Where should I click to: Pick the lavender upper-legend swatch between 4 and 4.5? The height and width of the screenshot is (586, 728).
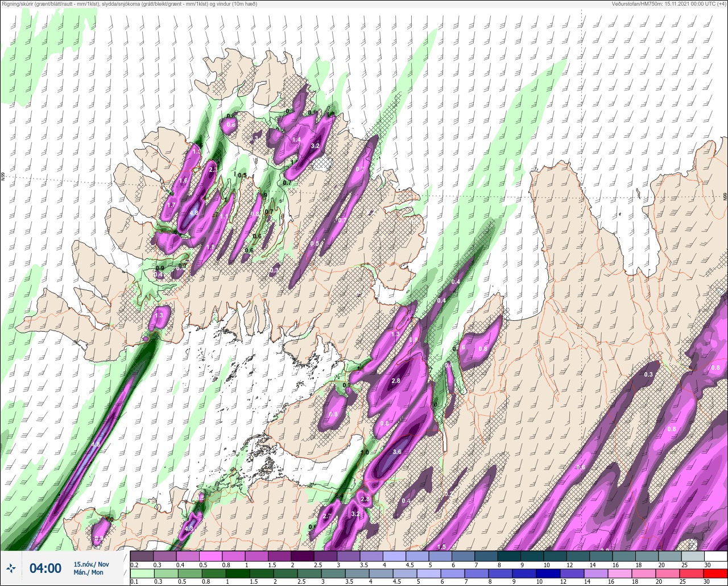[x=394, y=556]
